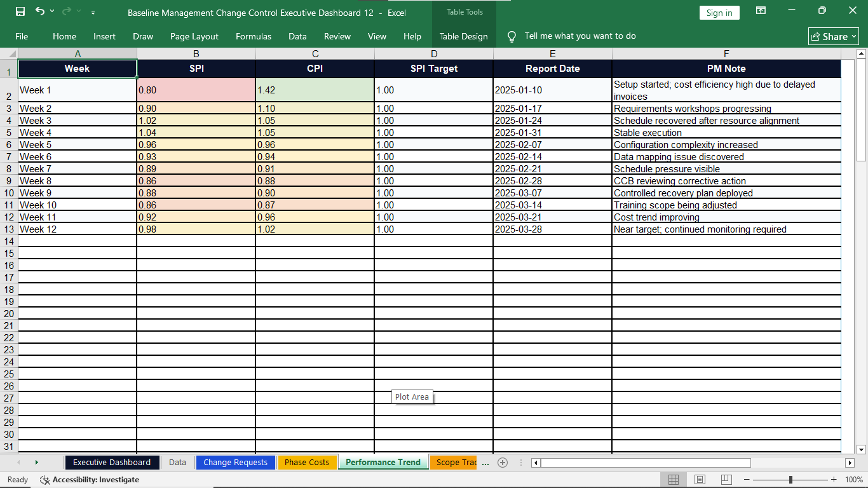Open the Table Design tab
This screenshot has width=868, height=488.
click(x=464, y=36)
